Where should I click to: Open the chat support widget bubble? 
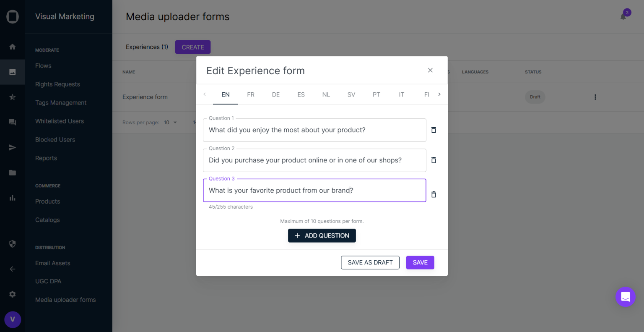point(625,297)
